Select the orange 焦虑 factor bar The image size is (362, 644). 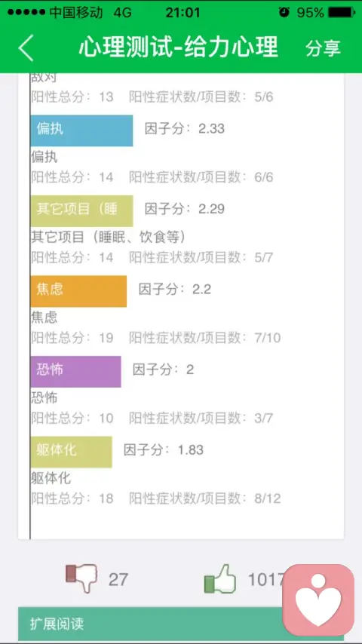pos(78,291)
